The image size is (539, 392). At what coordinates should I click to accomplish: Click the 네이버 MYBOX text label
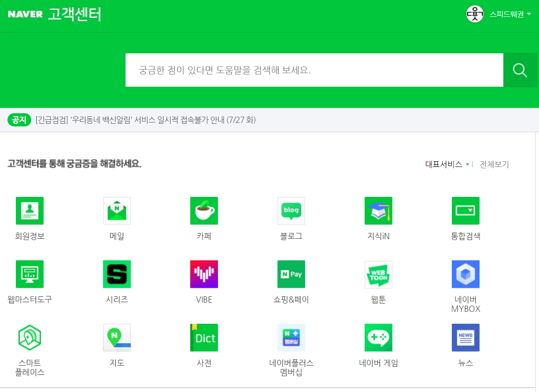point(465,304)
